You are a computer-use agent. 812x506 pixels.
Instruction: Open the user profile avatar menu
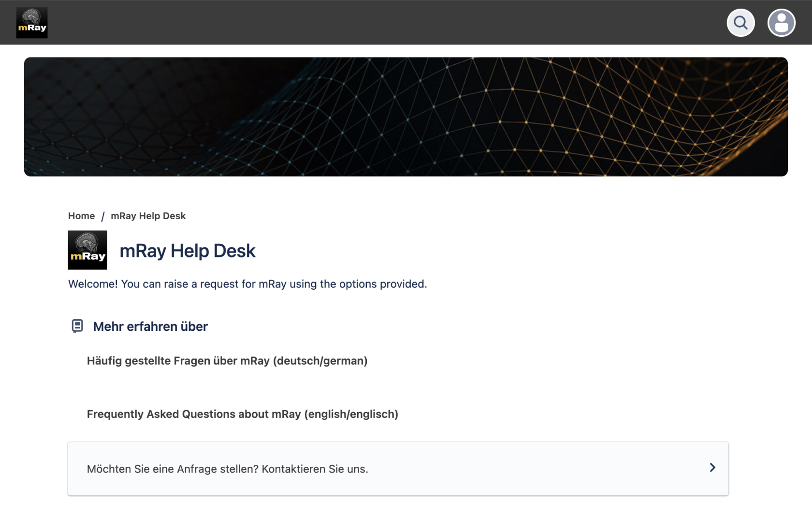coord(781,23)
